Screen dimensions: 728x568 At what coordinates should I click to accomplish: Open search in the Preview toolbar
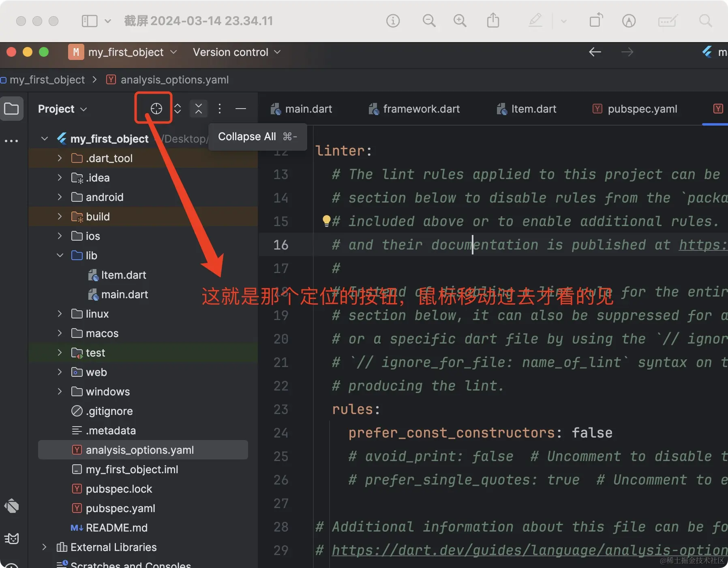point(705,21)
